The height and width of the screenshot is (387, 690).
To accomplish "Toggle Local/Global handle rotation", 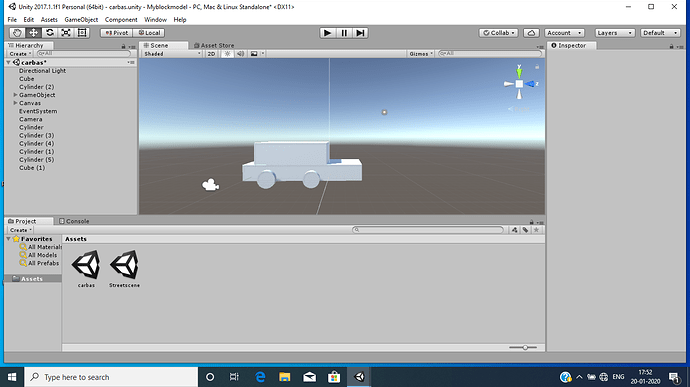I will [149, 33].
